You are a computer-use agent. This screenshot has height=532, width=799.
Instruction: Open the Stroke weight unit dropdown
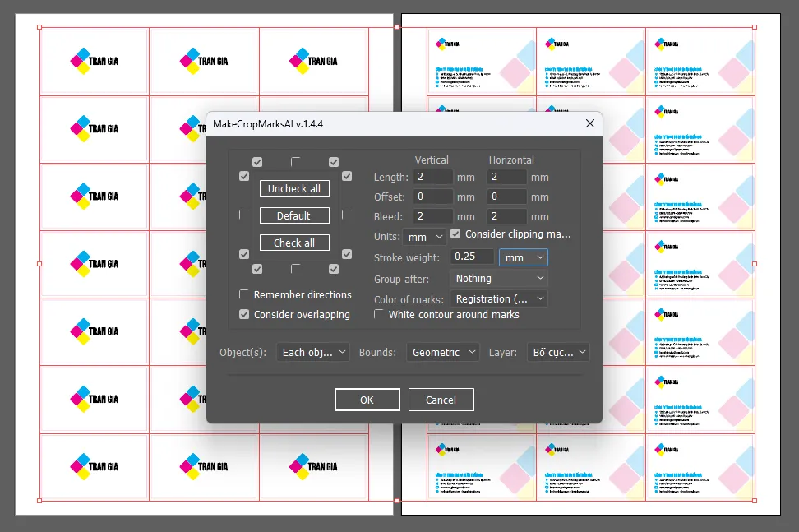point(523,257)
